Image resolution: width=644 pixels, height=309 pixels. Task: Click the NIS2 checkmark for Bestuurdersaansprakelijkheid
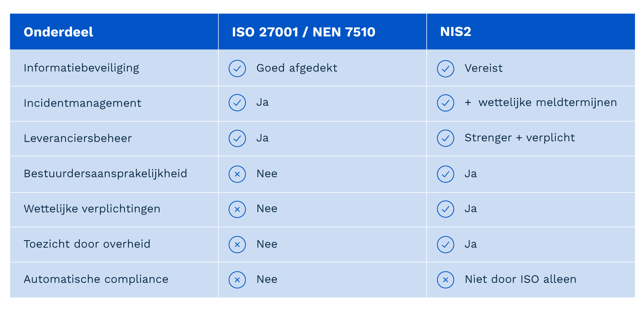tap(446, 174)
